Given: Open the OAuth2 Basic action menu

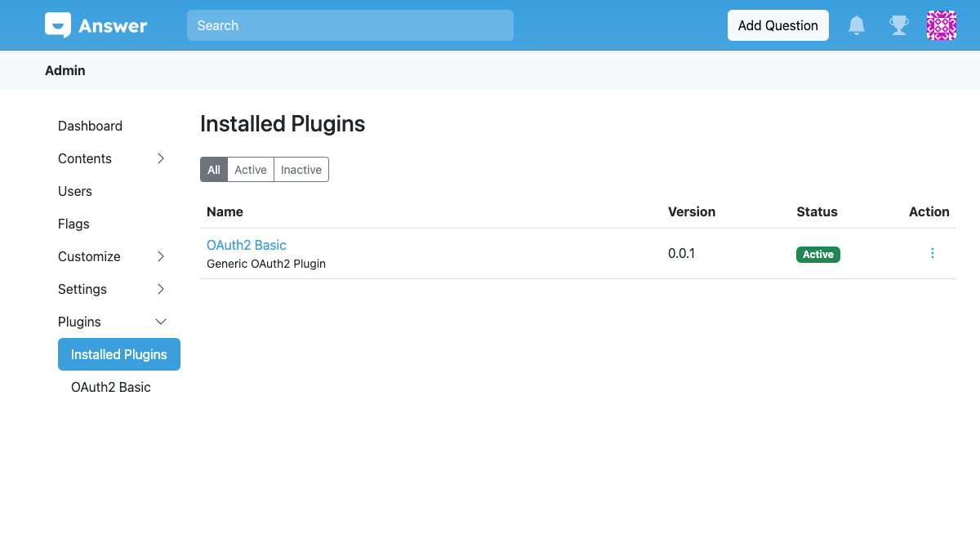Looking at the screenshot, I should (932, 253).
